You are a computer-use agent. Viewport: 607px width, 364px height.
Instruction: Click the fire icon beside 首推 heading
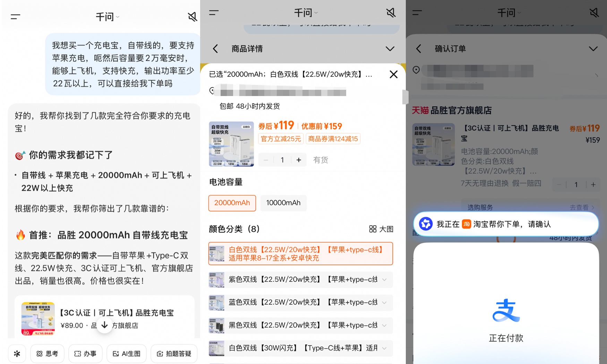tap(20, 235)
